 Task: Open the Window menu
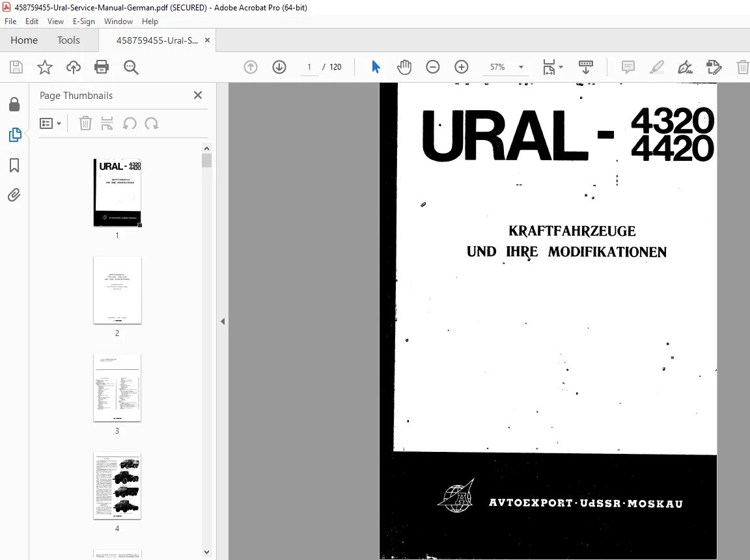coord(118,21)
